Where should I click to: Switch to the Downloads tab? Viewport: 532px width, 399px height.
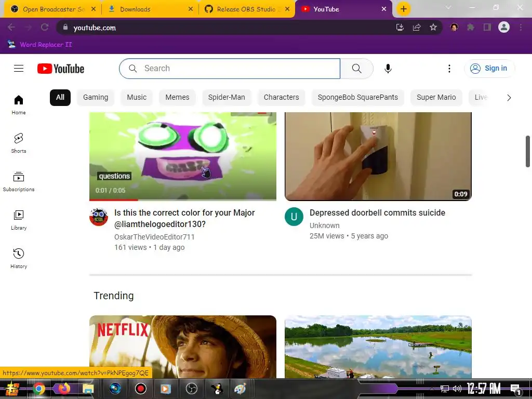tap(150, 9)
